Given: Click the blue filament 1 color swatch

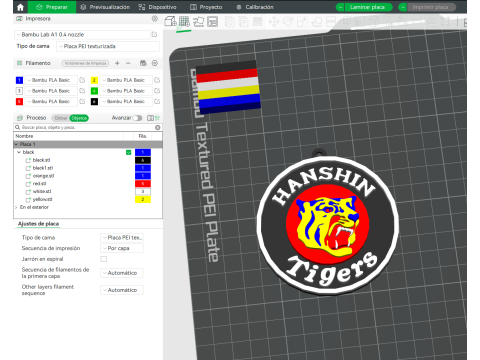Looking at the screenshot, I should [19, 80].
